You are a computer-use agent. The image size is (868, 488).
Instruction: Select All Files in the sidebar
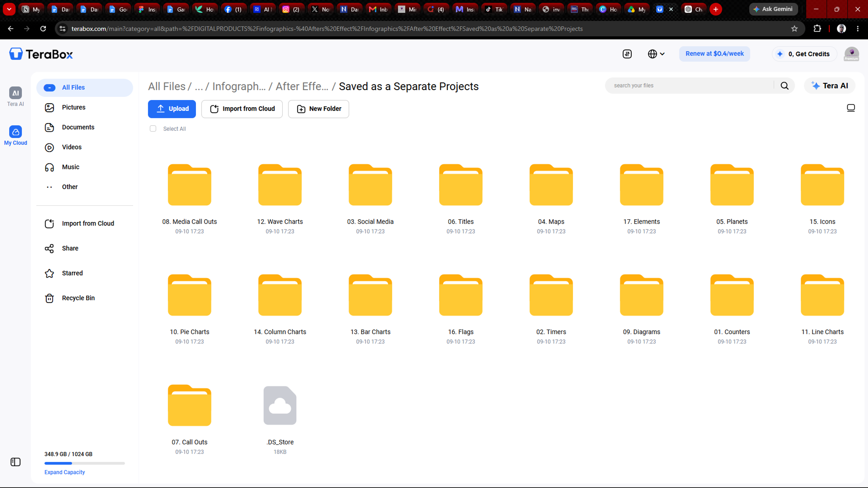[x=85, y=88]
